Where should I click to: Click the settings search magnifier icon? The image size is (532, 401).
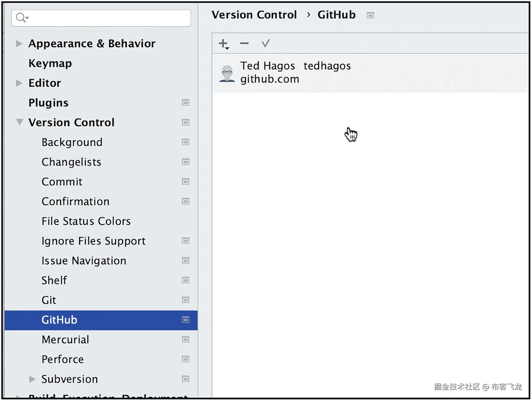[x=21, y=18]
